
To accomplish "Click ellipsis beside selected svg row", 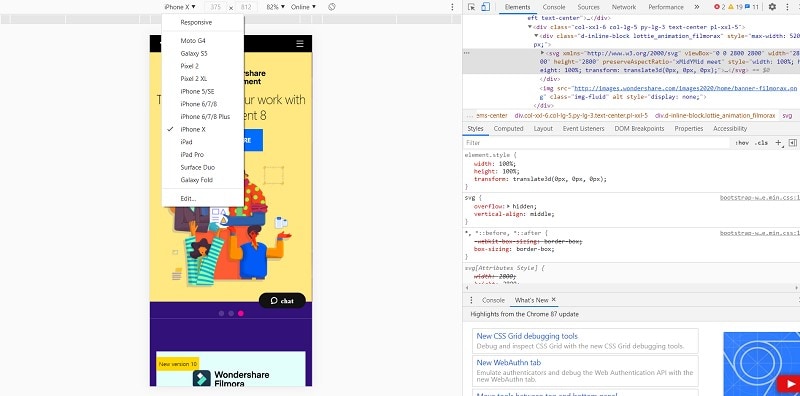I will [x=466, y=53].
